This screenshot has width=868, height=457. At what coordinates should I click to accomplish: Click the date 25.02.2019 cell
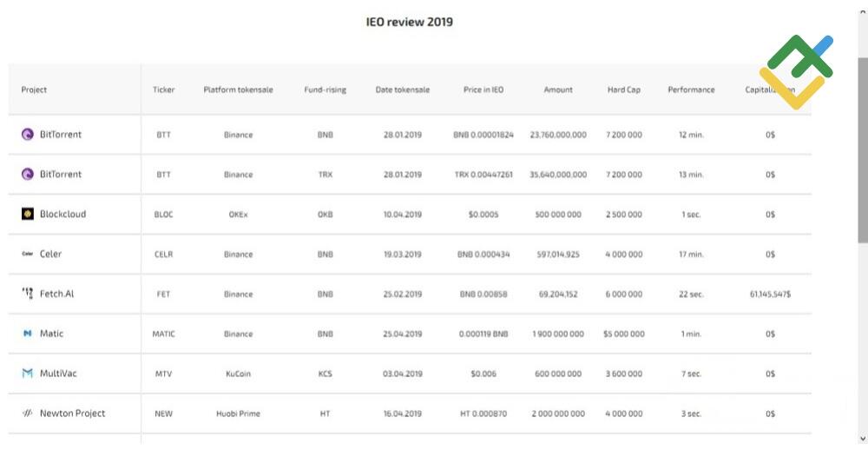tap(403, 295)
